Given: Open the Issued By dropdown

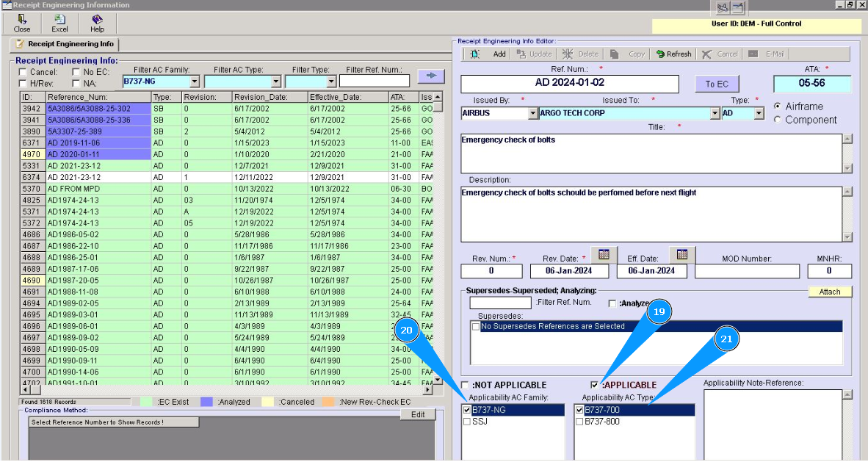Looking at the screenshot, I should coord(533,114).
